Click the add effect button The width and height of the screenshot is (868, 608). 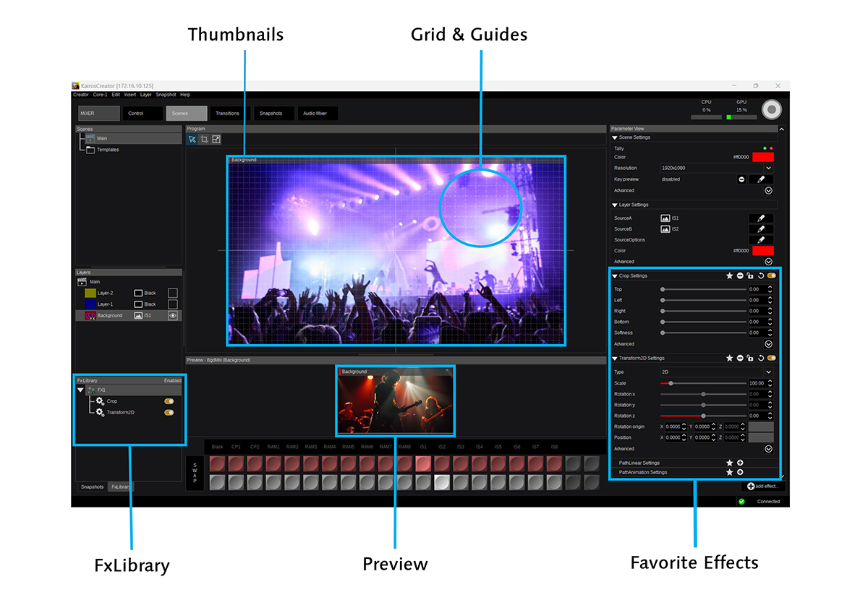pos(764,487)
